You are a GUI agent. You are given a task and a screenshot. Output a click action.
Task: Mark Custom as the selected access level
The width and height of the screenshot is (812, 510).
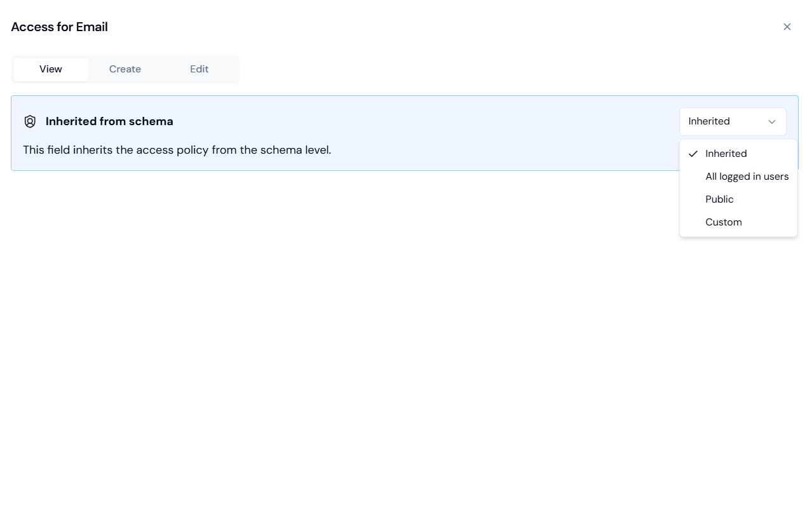[x=723, y=222]
